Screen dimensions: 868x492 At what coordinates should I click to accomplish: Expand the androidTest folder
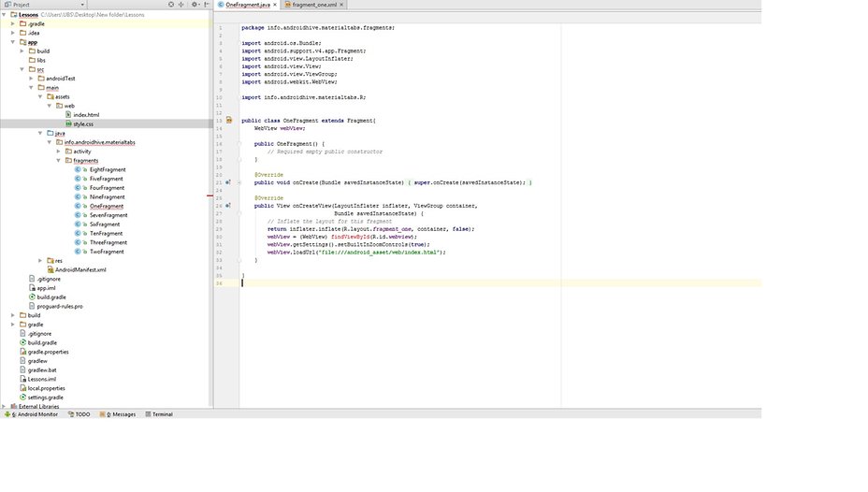tap(32, 79)
